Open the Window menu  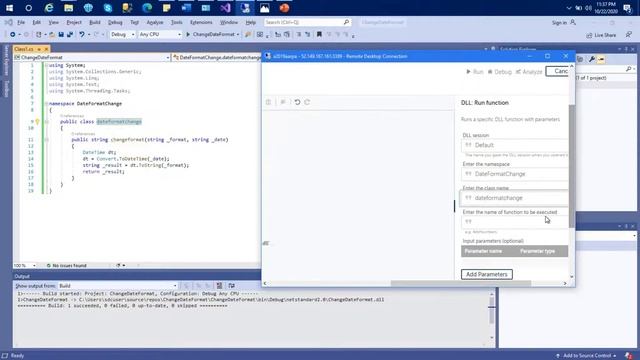point(229,22)
